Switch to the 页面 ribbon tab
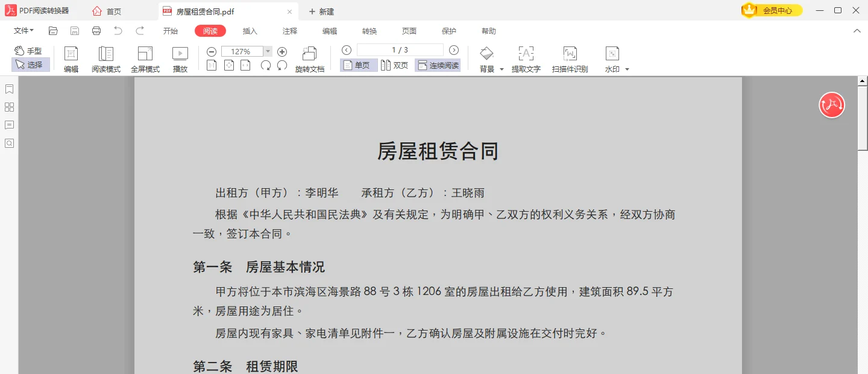The image size is (868, 374). coord(409,31)
